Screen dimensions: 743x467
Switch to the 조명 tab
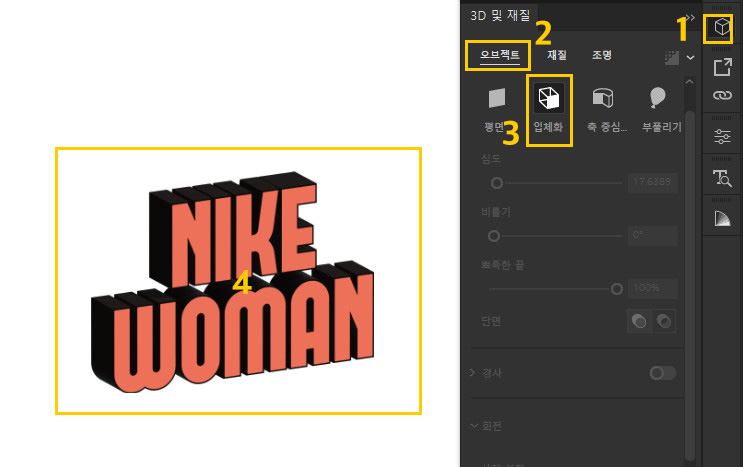[602, 55]
